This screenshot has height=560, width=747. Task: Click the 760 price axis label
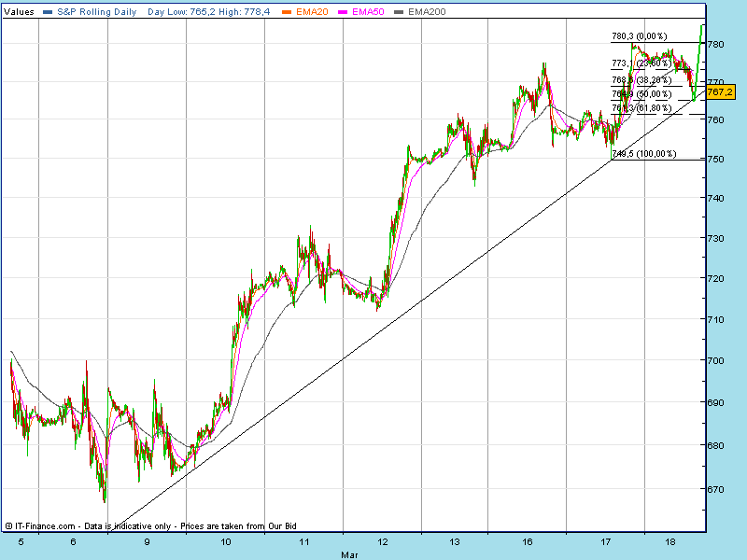(x=715, y=120)
